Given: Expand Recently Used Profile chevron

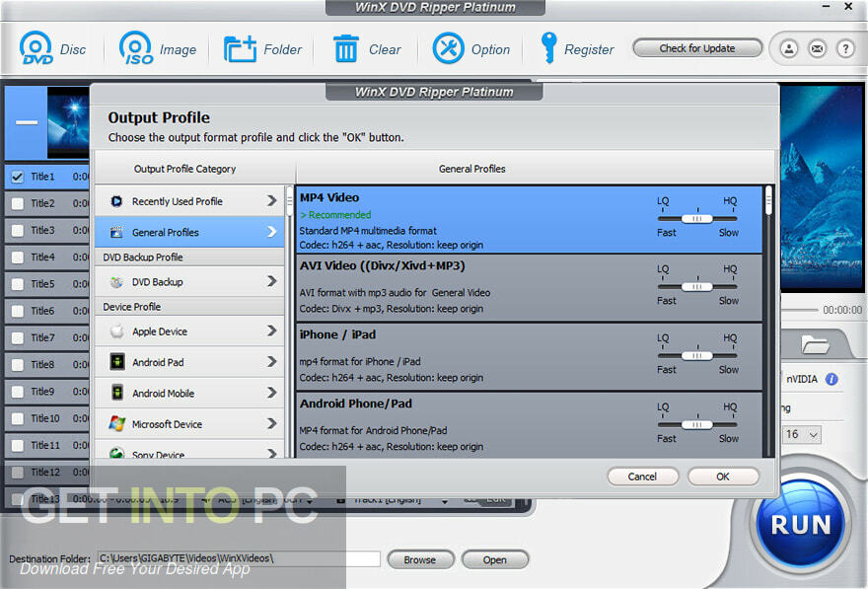Looking at the screenshot, I should pyautogui.click(x=271, y=200).
